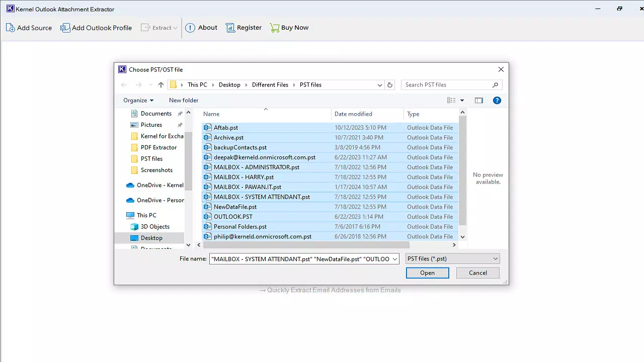Open the PST files (*.pst) type dropdown
This screenshot has width=644, height=362.
point(453,259)
